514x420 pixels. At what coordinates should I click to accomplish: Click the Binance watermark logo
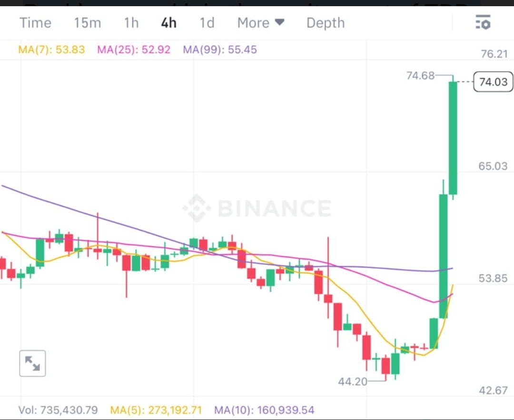(257, 207)
